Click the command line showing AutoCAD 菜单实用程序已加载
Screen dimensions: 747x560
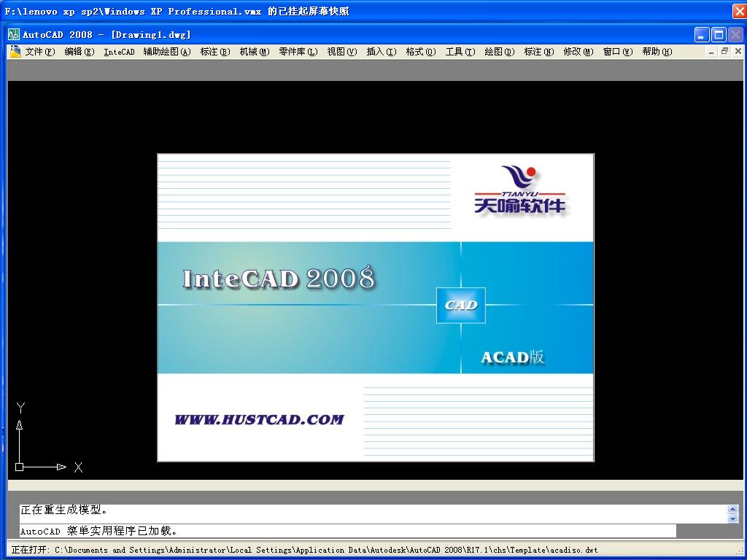click(x=348, y=531)
